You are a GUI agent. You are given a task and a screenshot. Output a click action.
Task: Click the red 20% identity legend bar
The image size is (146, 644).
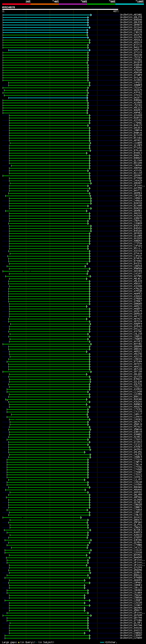pos(16,4)
